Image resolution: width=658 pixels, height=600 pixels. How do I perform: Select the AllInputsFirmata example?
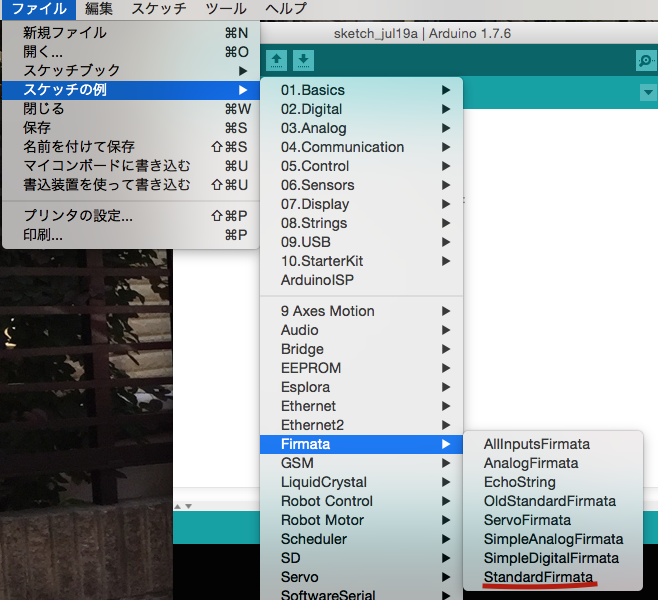(x=553, y=444)
